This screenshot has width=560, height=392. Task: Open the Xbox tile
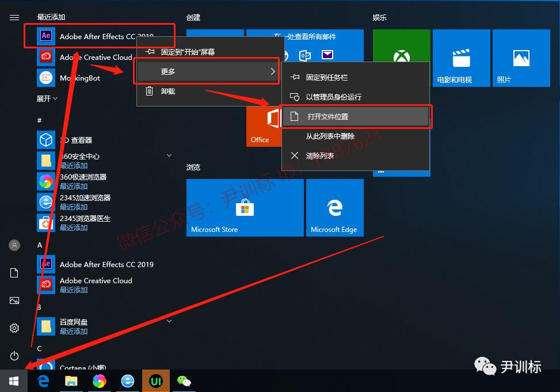pos(401,45)
